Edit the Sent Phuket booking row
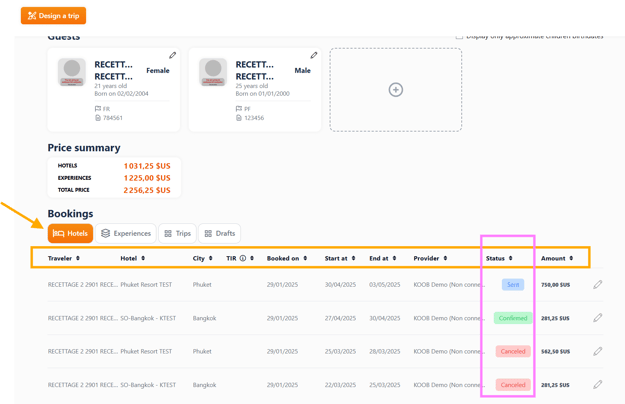The height and width of the screenshot is (404, 625). tap(598, 285)
